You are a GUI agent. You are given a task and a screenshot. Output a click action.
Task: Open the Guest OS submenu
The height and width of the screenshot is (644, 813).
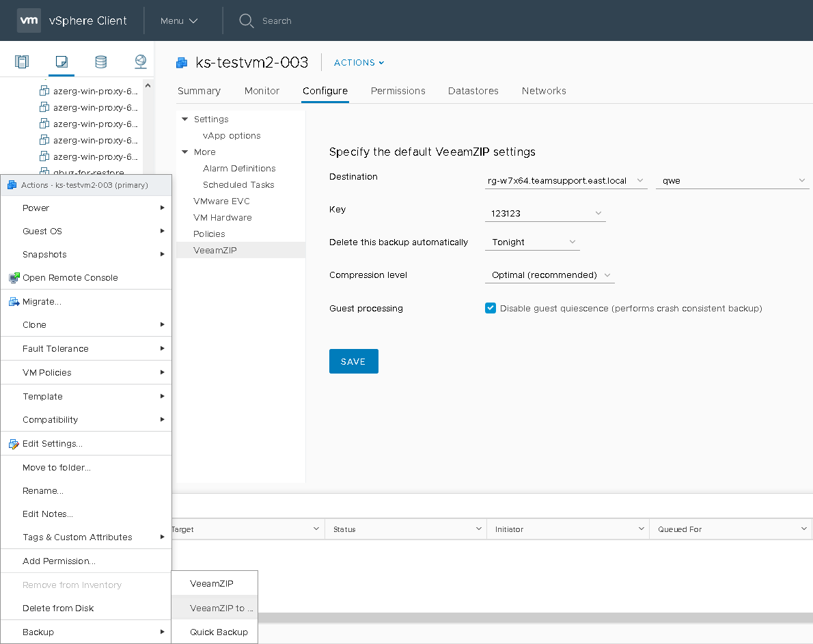pos(86,231)
